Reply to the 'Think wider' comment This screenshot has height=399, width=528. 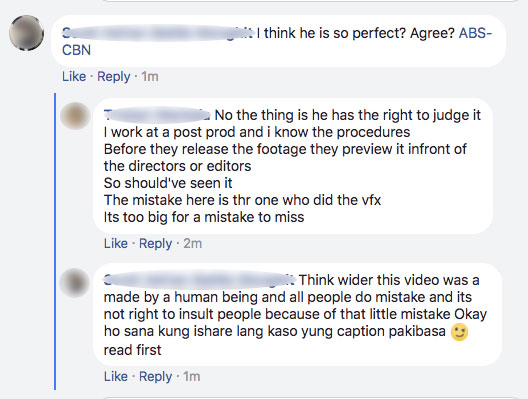(x=155, y=377)
